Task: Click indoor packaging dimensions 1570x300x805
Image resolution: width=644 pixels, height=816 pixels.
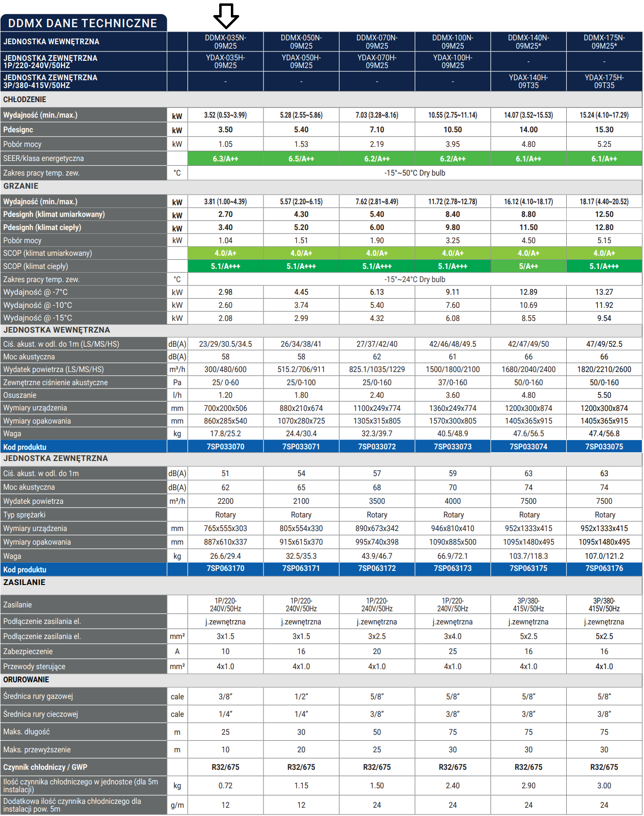Action: (453, 421)
